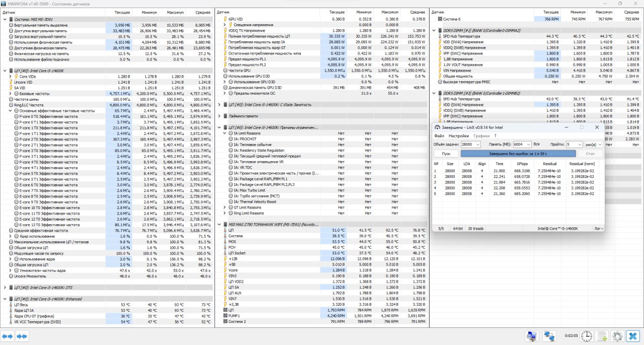Click the 685.2060 GFlops value in LinX
The width and height of the screenshot is (644, 345).
(x=522, y=193)
